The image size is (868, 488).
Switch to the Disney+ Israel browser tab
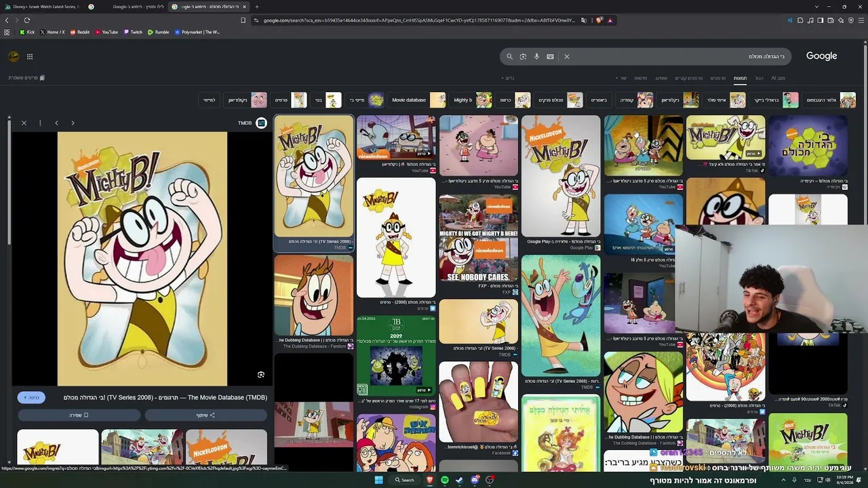(42, 7)
